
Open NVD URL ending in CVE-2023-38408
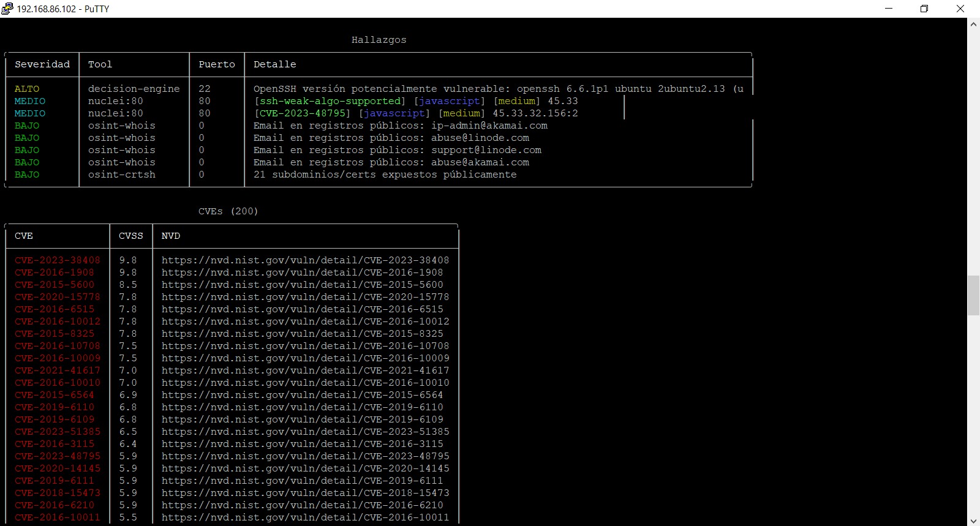[x=306, y=260]
